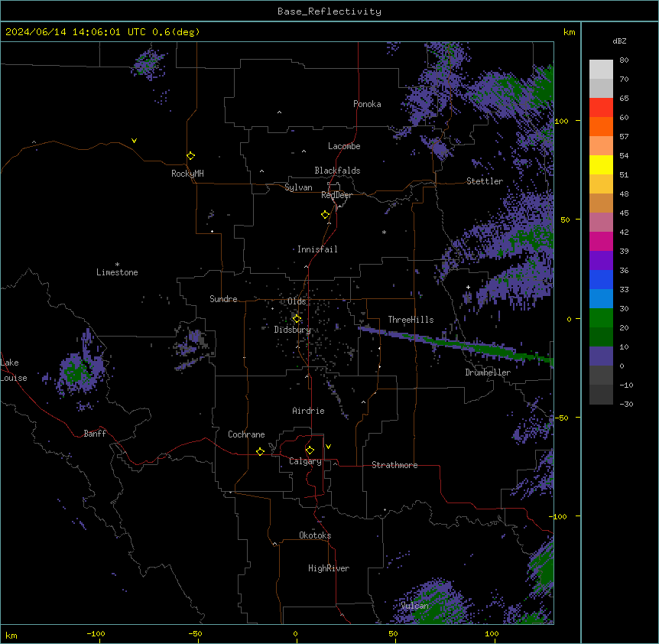Select the violet 39-36 dBZ legend swatch
The image size is (659, 644).
point(601,261)
